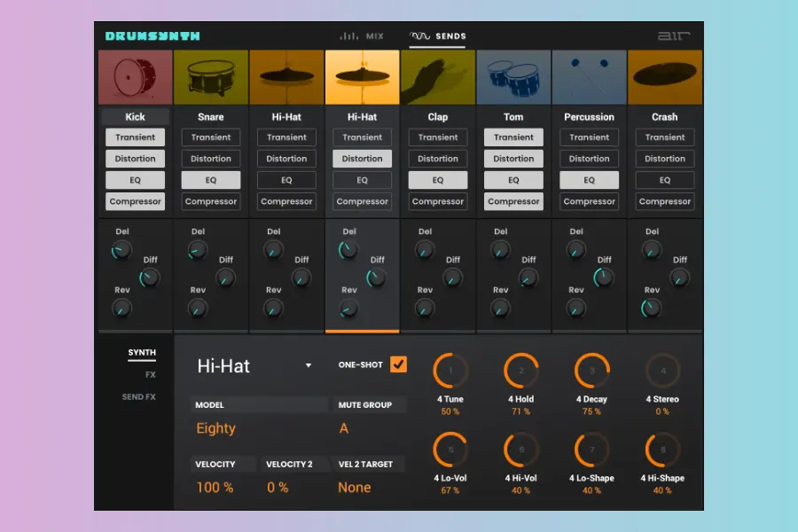
Task: Disable the ONE-SHOT checkbox
Action: click(398, 364)
